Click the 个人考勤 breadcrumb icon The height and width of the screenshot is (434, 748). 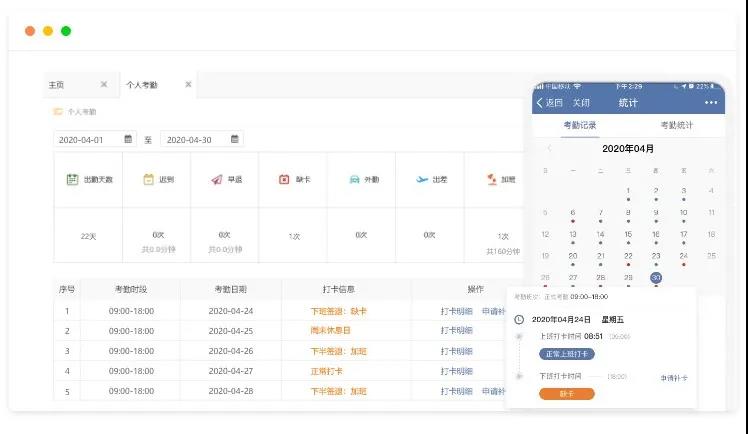pos(58,112)
